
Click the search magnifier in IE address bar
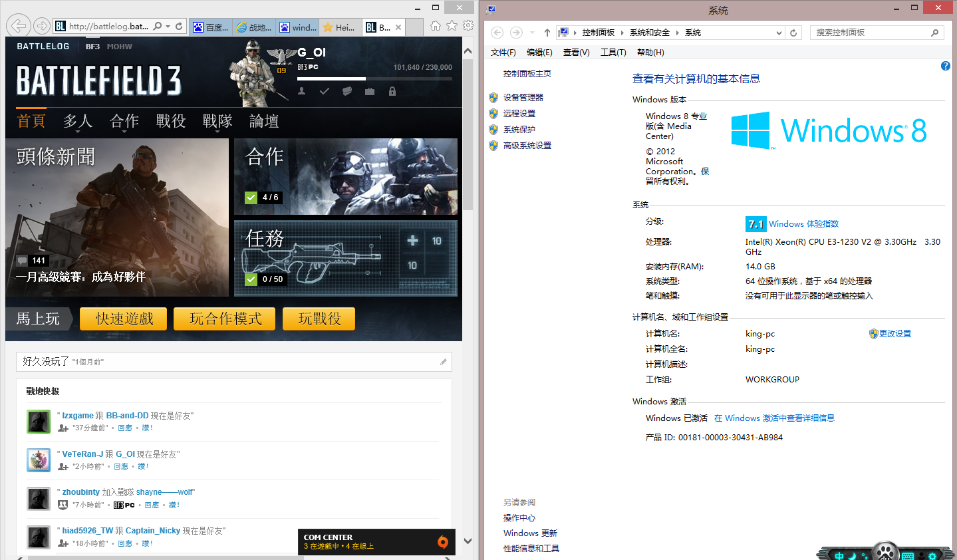click(158, 27)
